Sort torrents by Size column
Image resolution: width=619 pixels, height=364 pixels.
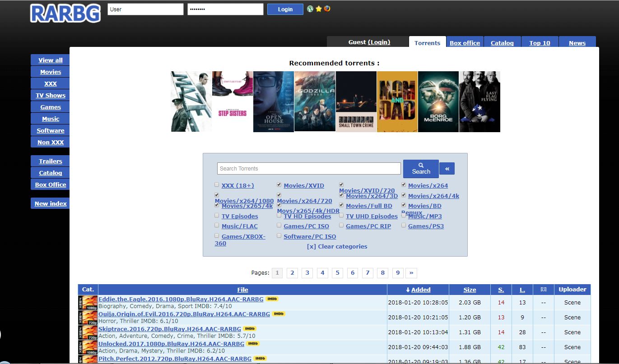tap(470, 290)
